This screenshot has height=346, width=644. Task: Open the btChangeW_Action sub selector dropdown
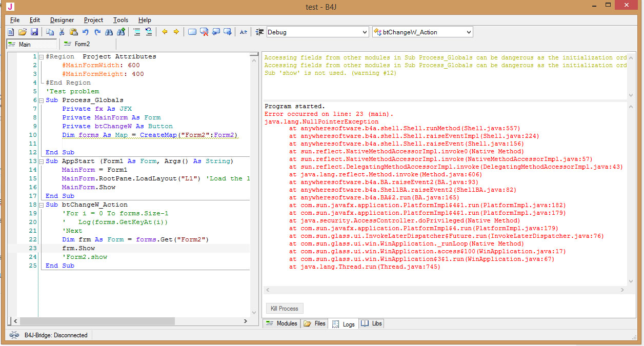point(468,32)
